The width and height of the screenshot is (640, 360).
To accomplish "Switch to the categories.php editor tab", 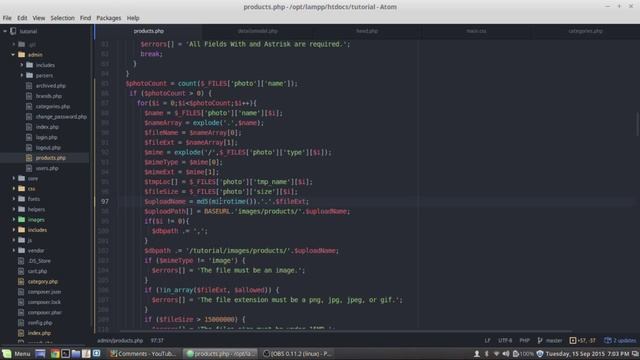I will tap(585, 31).
